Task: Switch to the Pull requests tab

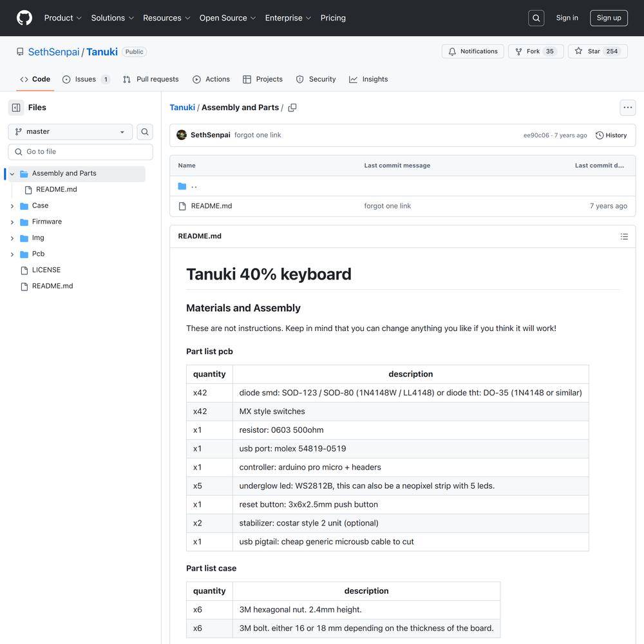Action: tap(151, 79)
